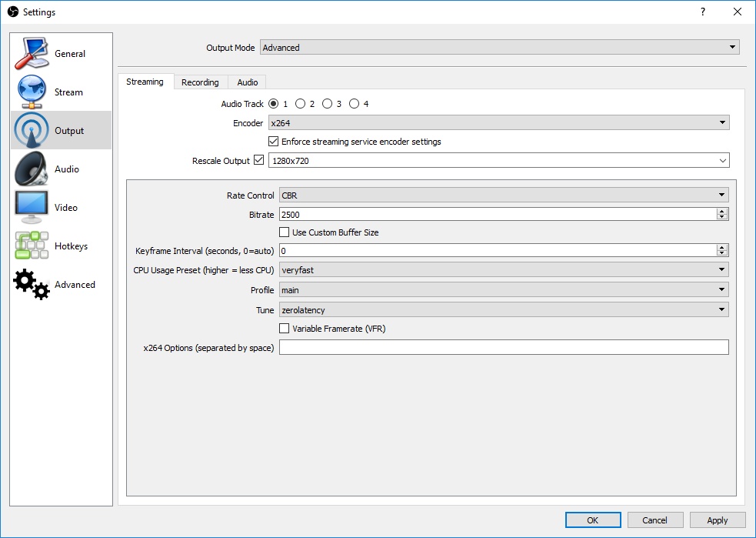Uncheck Enforce streaming service encoder settings
Screen dimensions: 756x538
(x=273, y=142)
